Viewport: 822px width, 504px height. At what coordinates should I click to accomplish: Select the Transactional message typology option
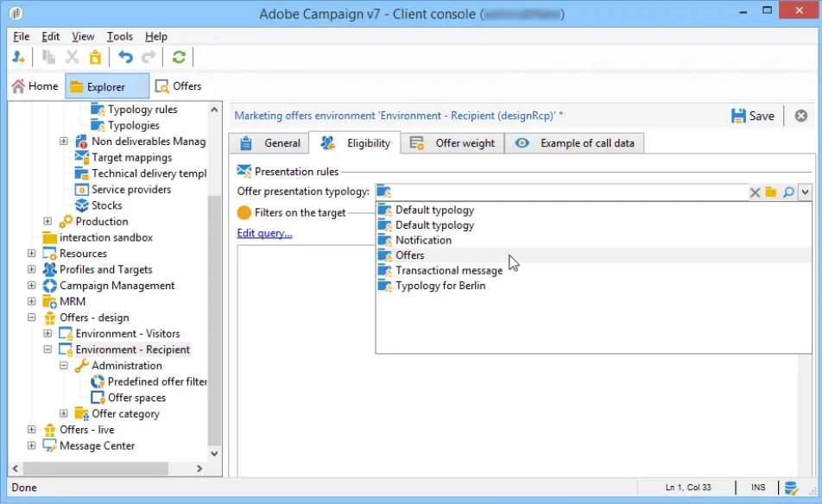click(x=593, y=271)
